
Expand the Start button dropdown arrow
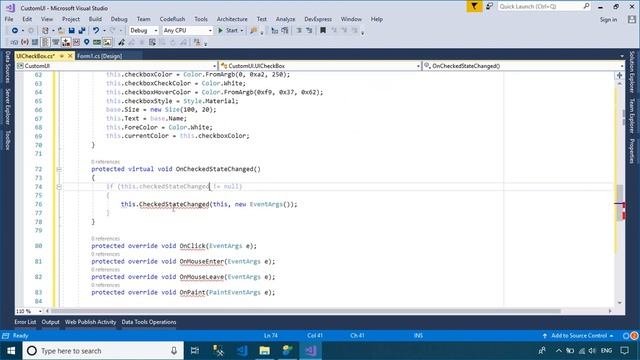pos(242,31)
